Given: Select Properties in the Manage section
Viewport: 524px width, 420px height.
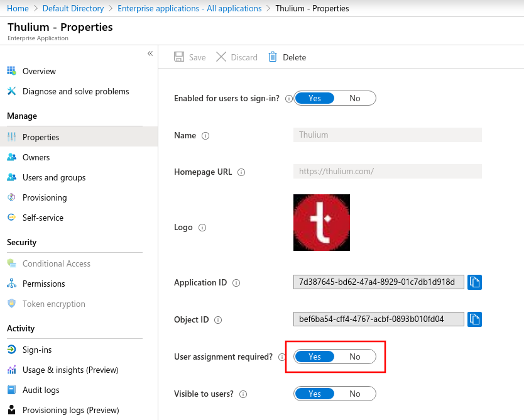Looking at the screenshot, I should 79,137.
